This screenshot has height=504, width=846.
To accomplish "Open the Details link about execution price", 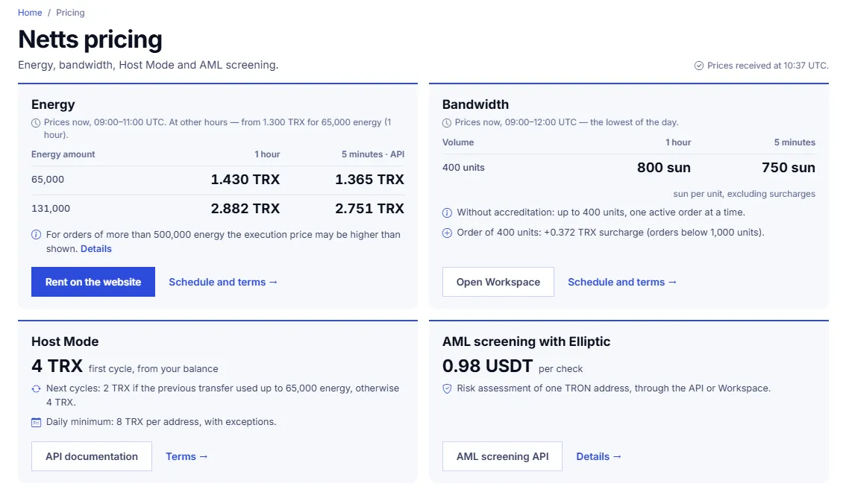I will 96,248.
